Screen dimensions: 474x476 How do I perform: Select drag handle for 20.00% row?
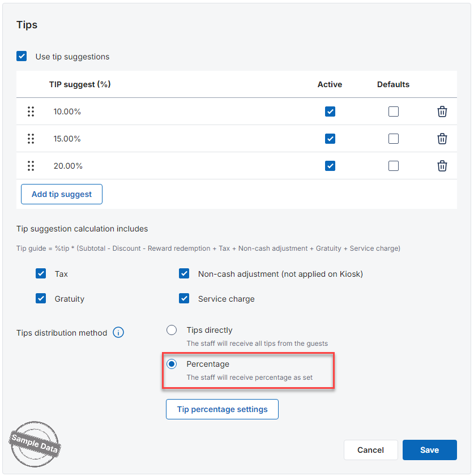(31, 166)
